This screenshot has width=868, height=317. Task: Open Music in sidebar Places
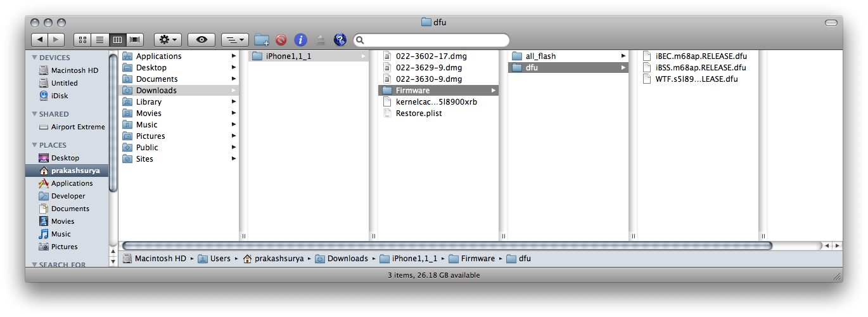click(68, 234)
